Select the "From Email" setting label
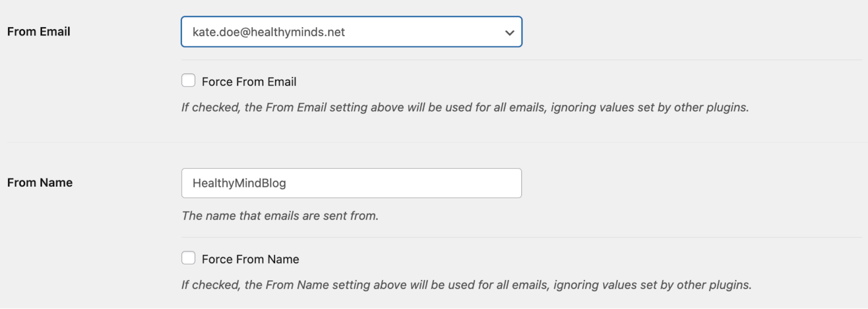 coord(39,32)
